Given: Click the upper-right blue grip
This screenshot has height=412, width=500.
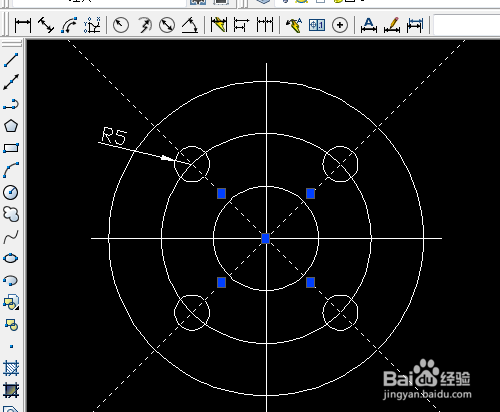Looking at the screenshot, I should [310, 193].
